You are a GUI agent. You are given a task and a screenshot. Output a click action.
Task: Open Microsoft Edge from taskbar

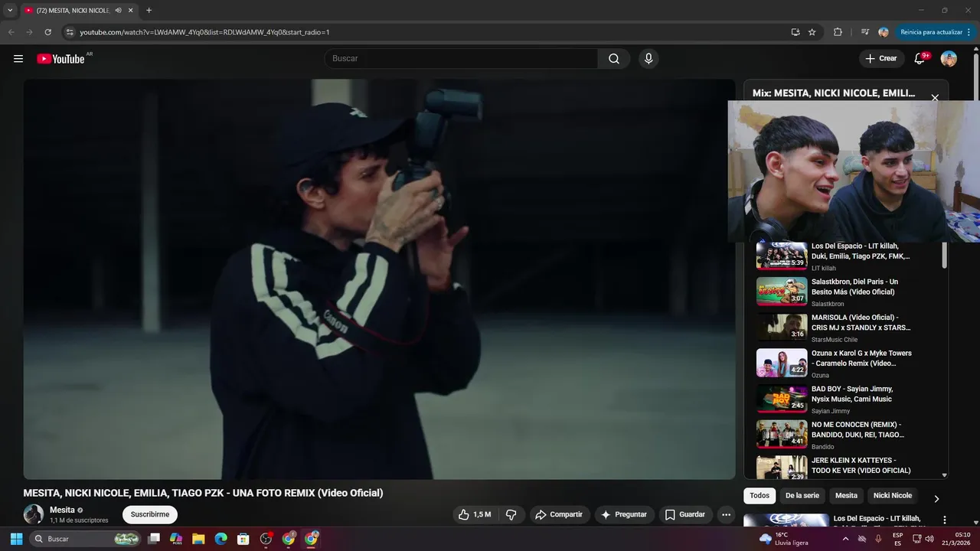pos(221,539)
